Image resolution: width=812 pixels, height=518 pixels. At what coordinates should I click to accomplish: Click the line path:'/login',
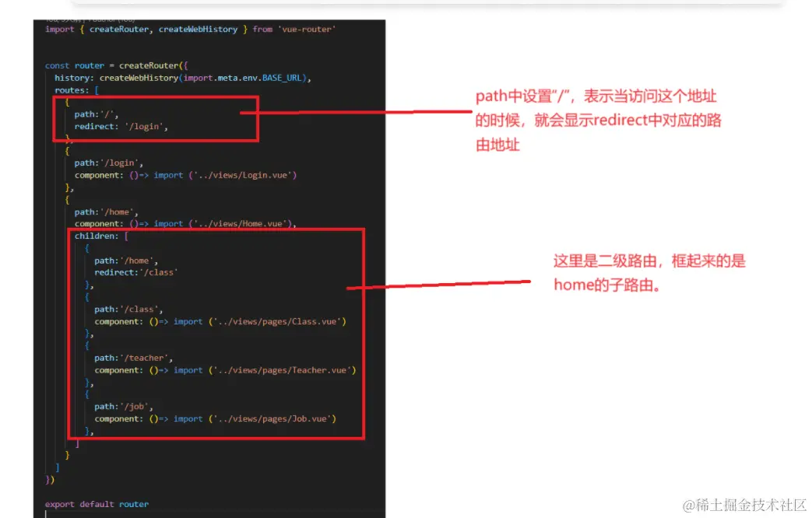coord(109,163)
